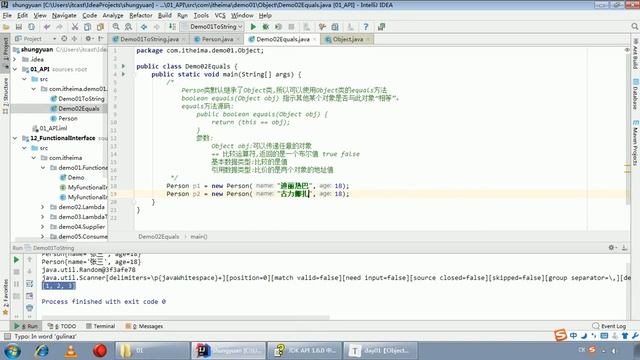Click the navigate Forward arrow icon

point(156,27)
